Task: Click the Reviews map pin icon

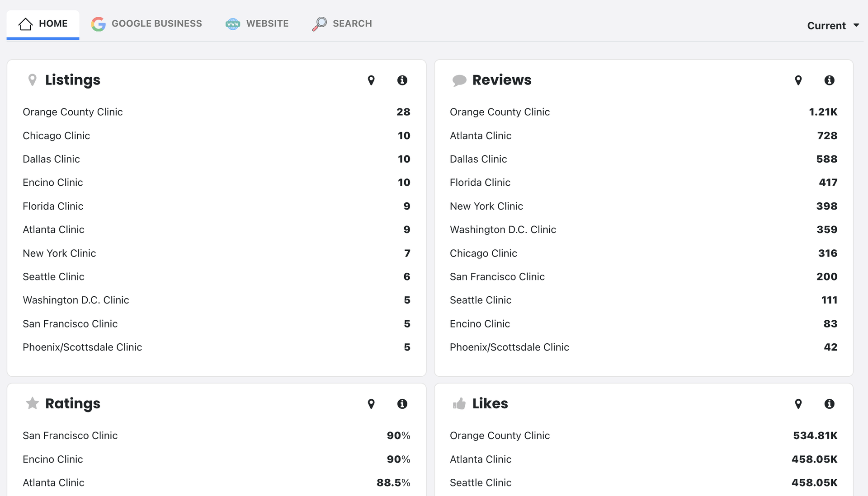Action: tap(799, 80)
